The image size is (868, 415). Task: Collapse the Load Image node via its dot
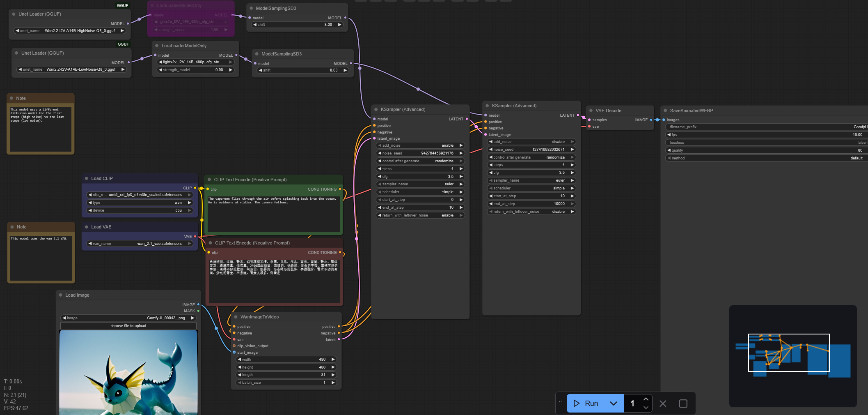[61, 295]
